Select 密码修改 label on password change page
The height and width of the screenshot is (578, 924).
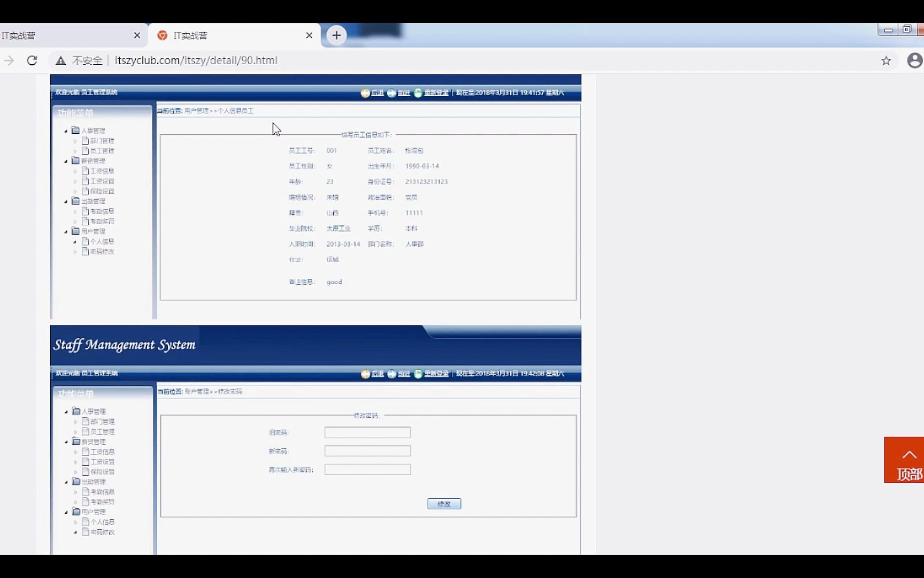click(x=103, y=532)
